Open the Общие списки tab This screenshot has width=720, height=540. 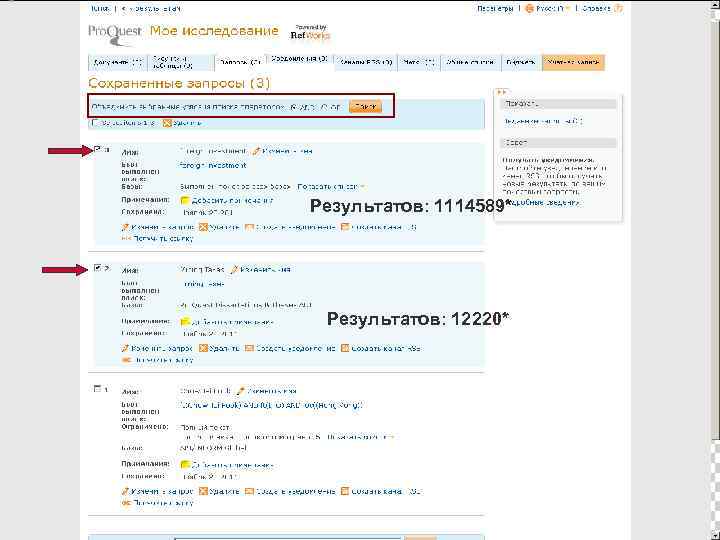[471, 62]
